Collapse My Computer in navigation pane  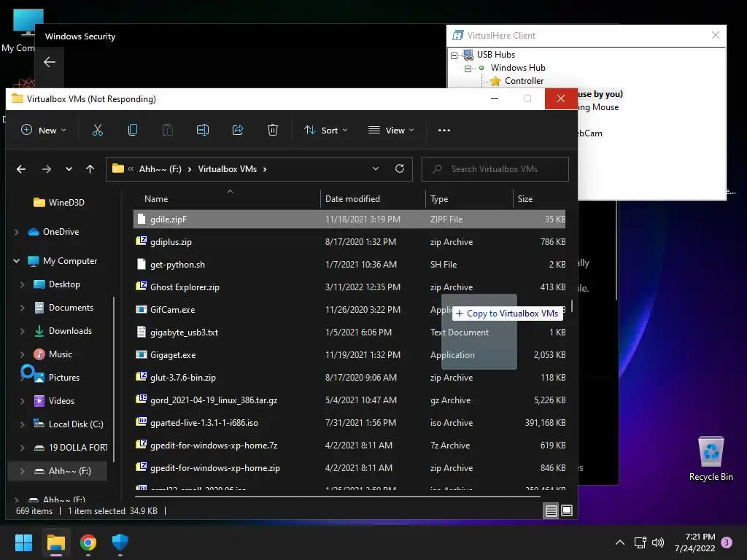pyautogui.click(x=17, y=261)
